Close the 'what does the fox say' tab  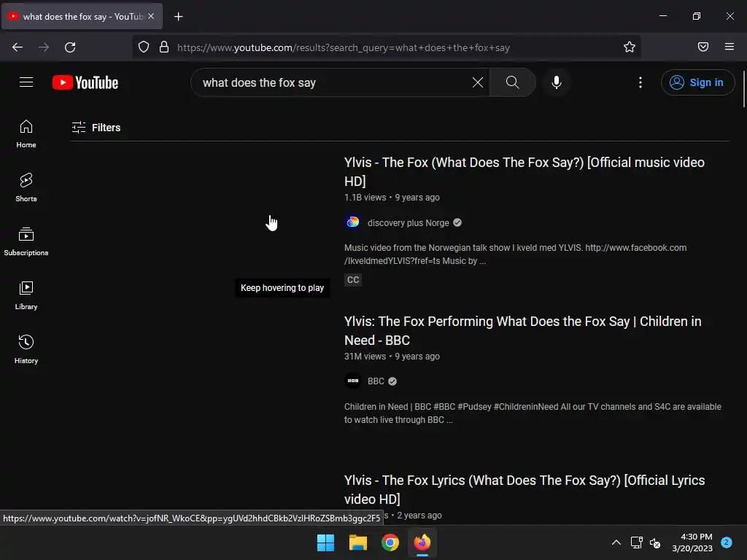pyautogui.click(x=151, y=16)
